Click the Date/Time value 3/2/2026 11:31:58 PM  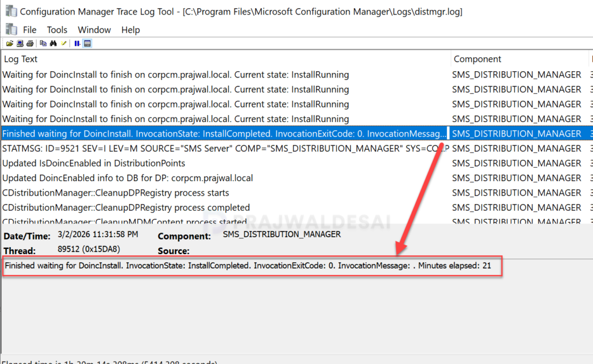tap(97, 234)
